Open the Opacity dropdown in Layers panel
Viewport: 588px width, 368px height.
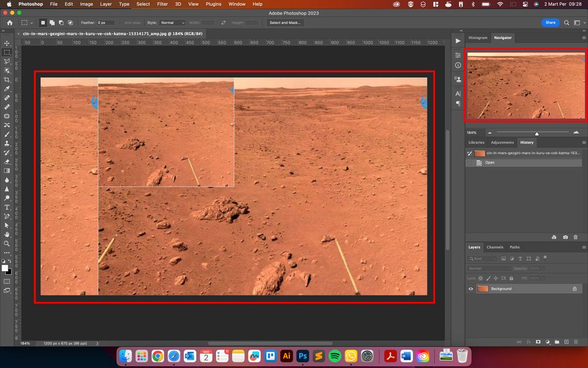[x=543, y=268]
